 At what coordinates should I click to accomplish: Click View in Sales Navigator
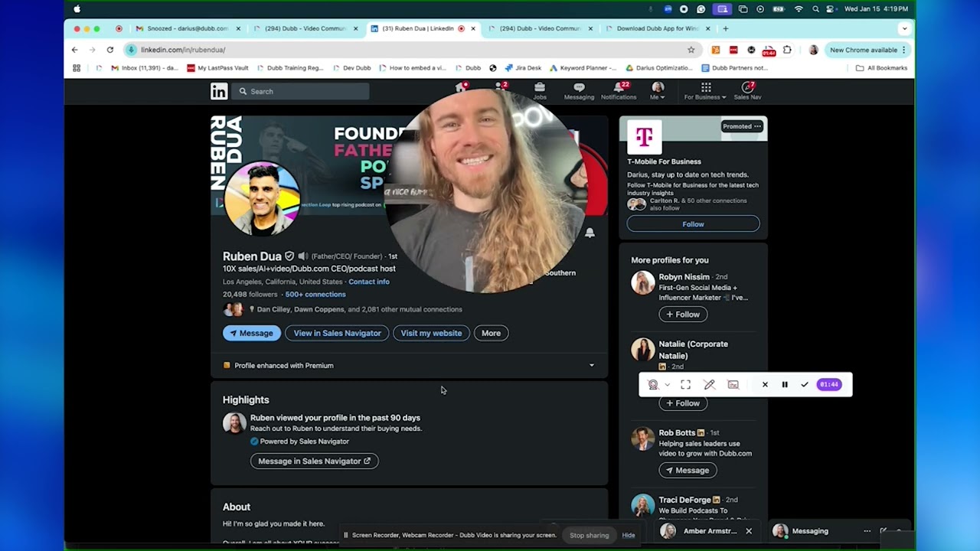[x=337, y=333]
